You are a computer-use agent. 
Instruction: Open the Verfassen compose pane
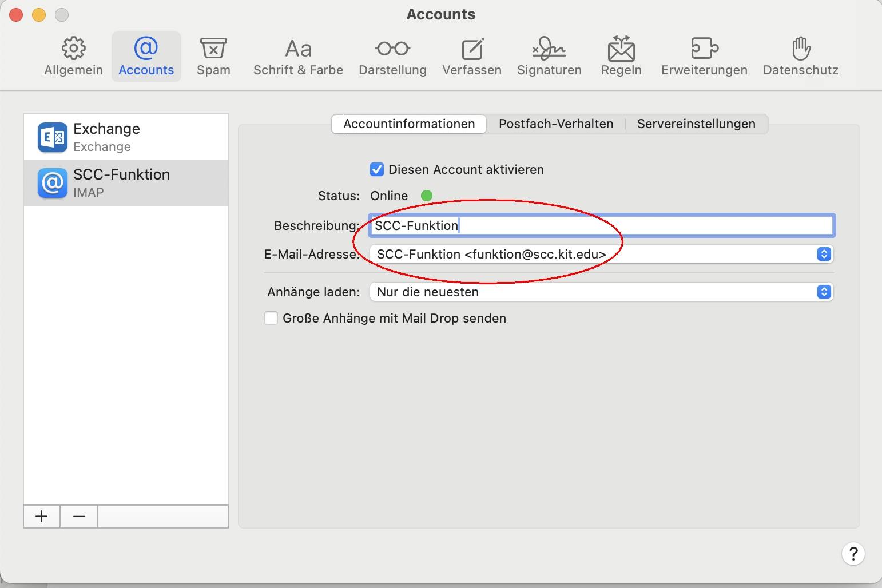pos(472,57)
